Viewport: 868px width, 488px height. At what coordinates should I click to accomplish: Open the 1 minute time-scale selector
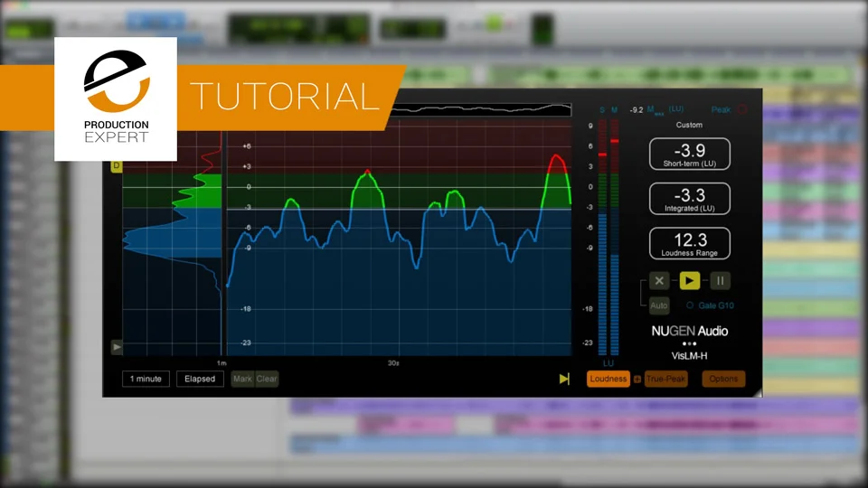[x=146, y=379]
